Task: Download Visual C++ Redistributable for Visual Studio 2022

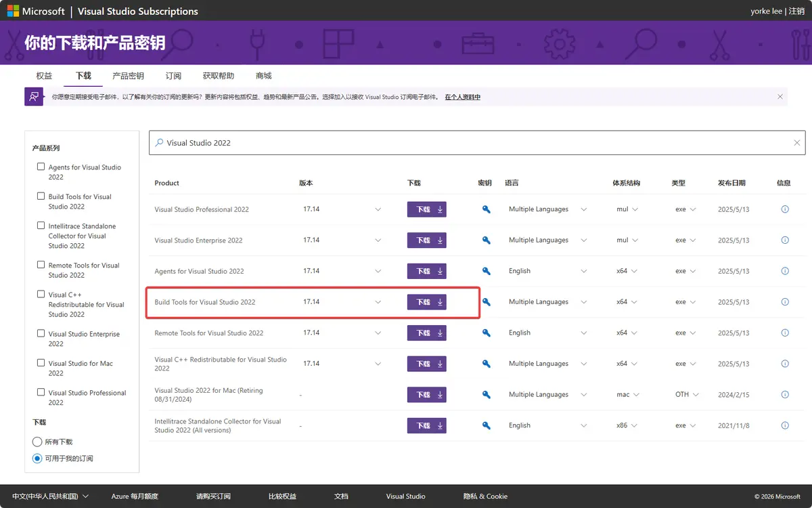Action: (x=427, y=364)
